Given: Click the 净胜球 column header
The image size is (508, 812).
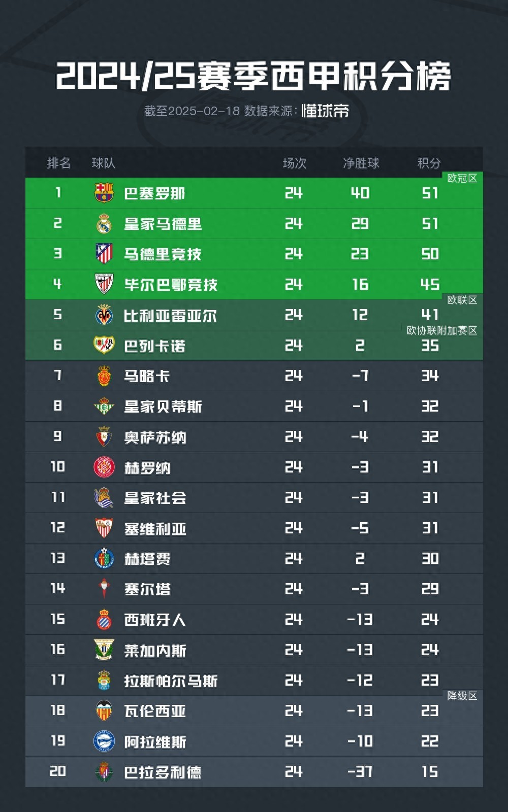Looking at the screenshot, I should click(361, 163).
